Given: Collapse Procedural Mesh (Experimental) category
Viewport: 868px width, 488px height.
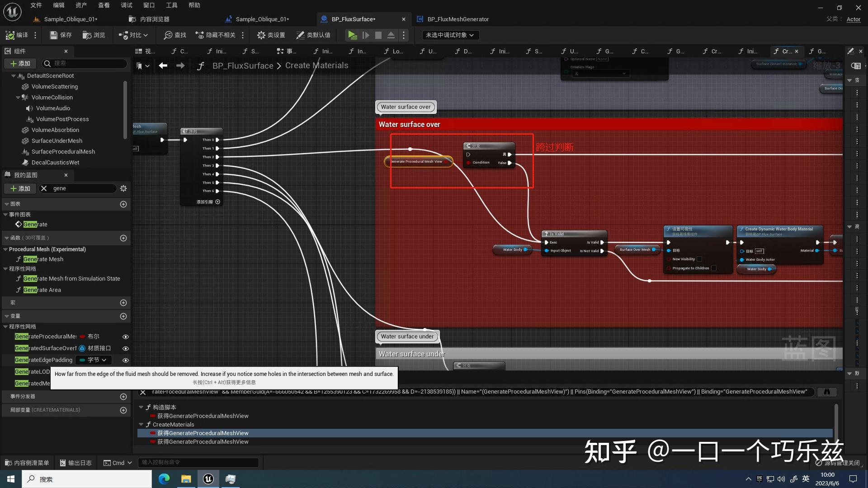Looking at the screenshot, I should pyautogui.click(x=5, y=249).
